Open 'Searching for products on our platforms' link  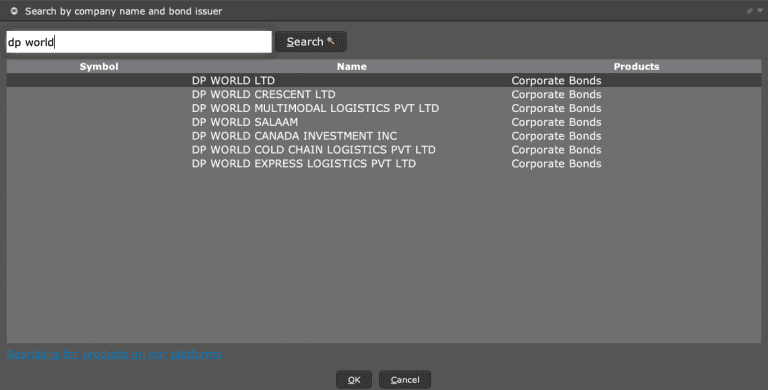click(114, 354)
